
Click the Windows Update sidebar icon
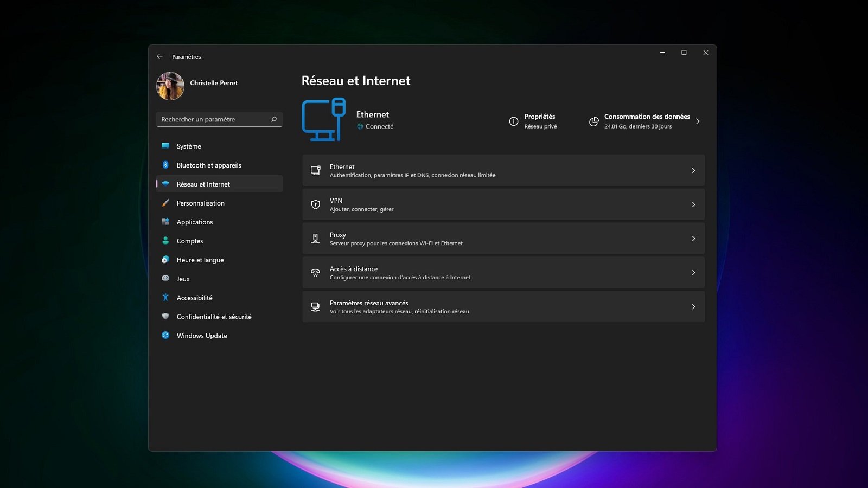pos(165,336)
